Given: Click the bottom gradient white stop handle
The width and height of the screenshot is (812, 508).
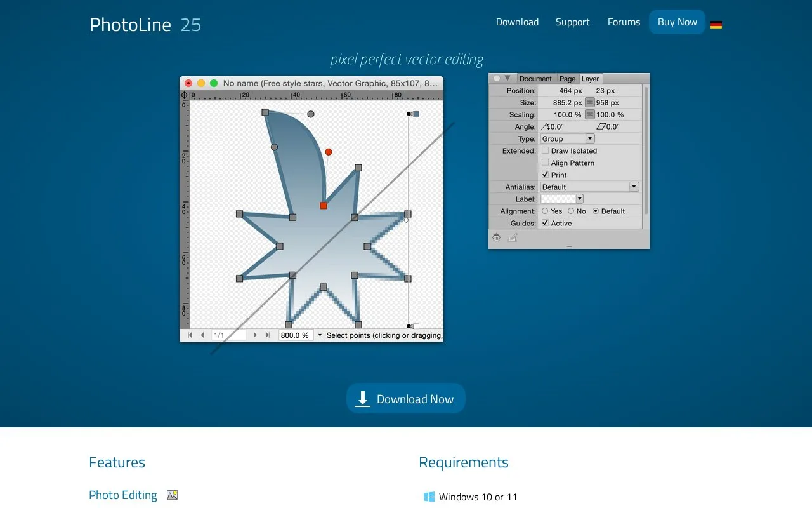Looking at the screenshot, I should click(x=415, y=326).
